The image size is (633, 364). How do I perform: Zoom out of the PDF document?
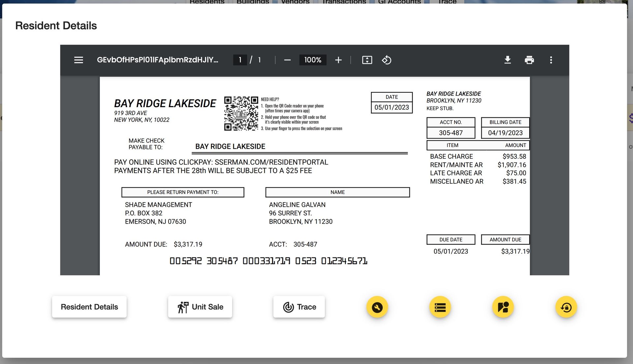click(287, 60)
